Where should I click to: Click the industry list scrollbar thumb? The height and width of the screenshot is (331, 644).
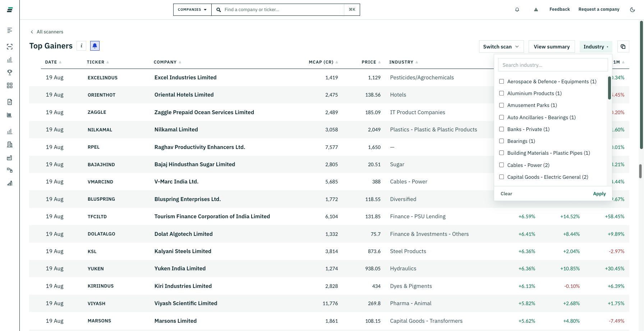pyautogui.click(x=609, y=88)
